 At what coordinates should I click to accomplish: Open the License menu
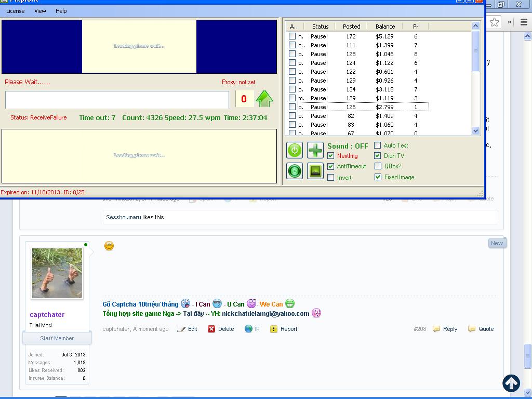click(15, 11)
